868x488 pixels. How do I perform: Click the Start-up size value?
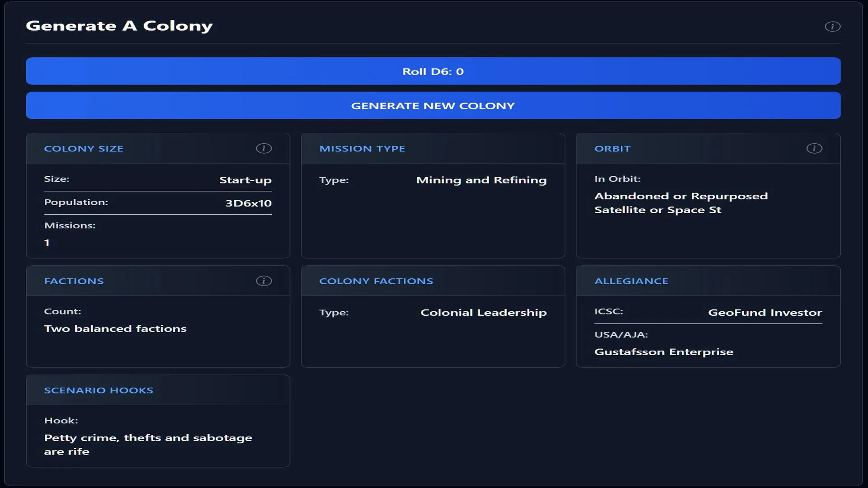(x=245, y=180)
